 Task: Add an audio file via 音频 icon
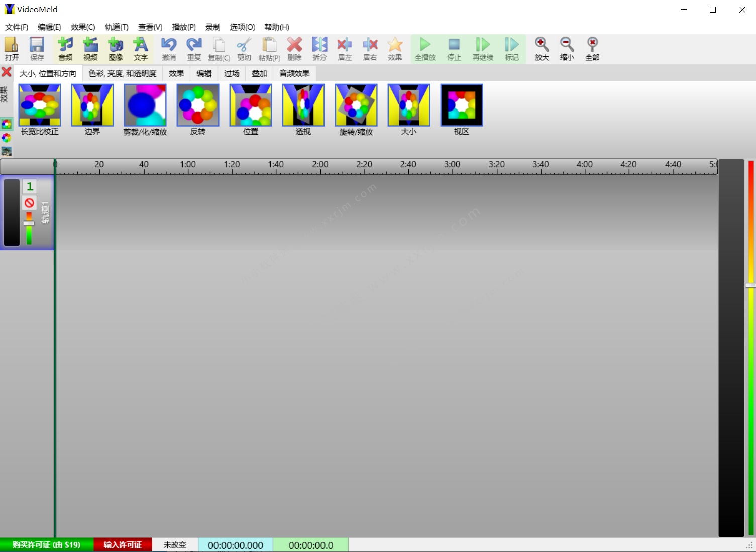click(x=65, y=49)
